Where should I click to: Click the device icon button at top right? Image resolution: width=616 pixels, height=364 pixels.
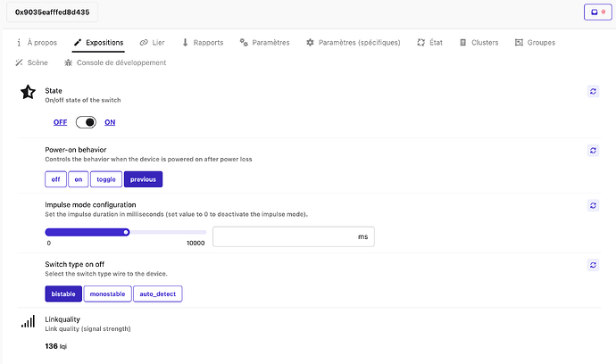coord(592,12)
